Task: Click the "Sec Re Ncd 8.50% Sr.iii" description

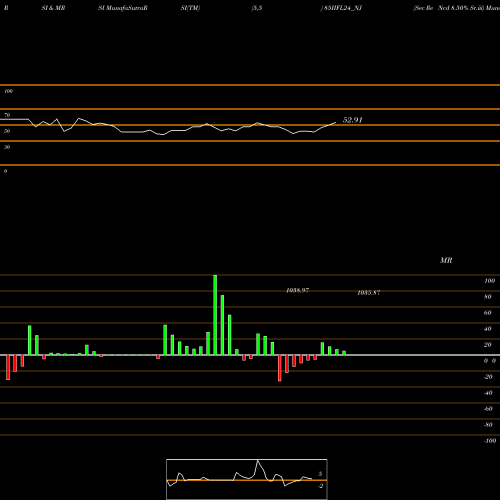Action: [449, 8]
